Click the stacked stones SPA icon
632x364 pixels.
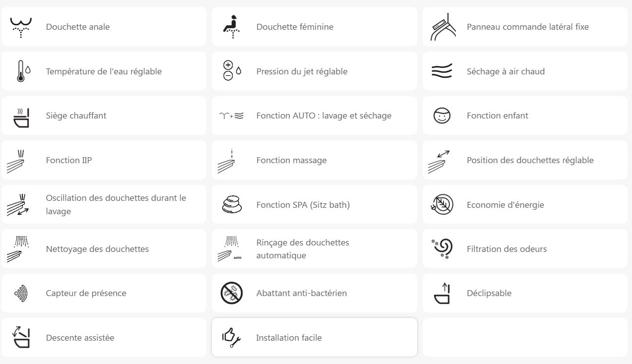(232, 205)
